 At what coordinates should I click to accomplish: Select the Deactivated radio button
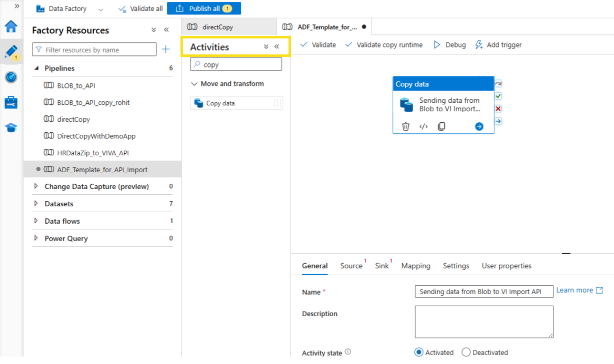point(465,352)
